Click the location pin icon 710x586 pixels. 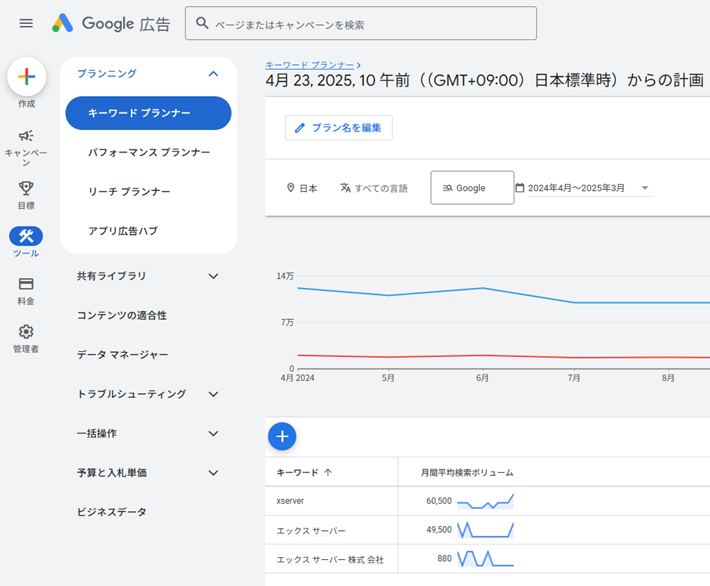(291, 187)
